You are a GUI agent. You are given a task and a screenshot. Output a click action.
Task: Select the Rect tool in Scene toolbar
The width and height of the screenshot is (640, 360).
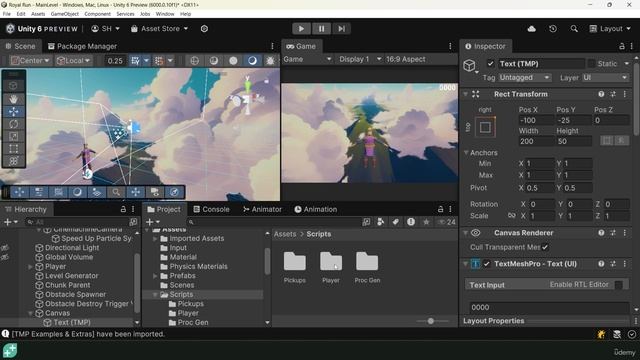coord(13,149)
